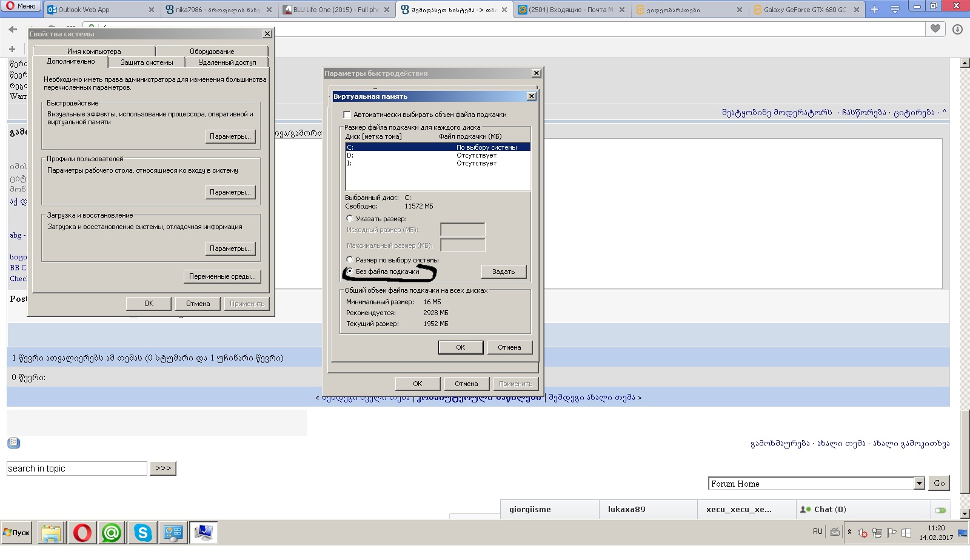The height and width of the screenshot is (560, 970).
Task: Toggle automatic paging file size checkbox
Action: pyautogui.click(x=347, y=115)
